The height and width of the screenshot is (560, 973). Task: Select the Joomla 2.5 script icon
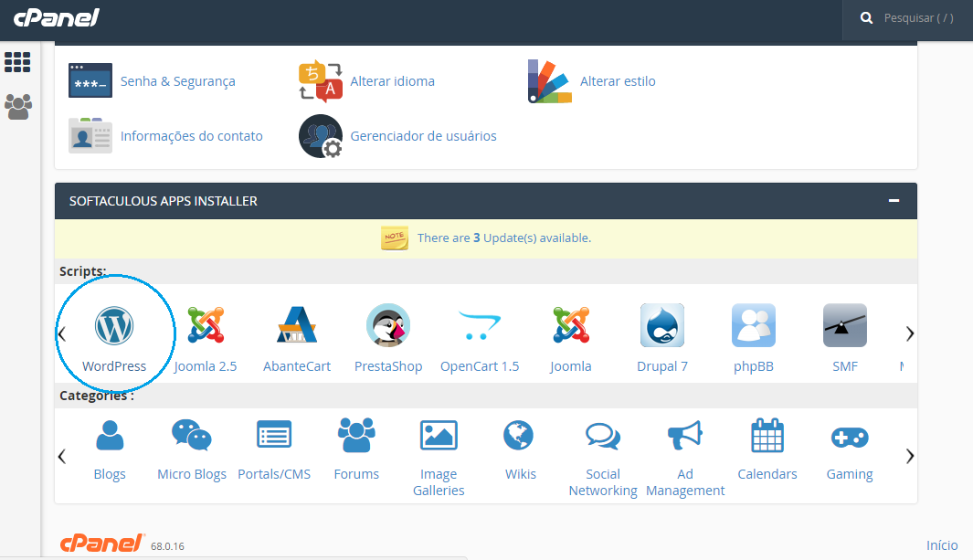(x=206, y=325)
